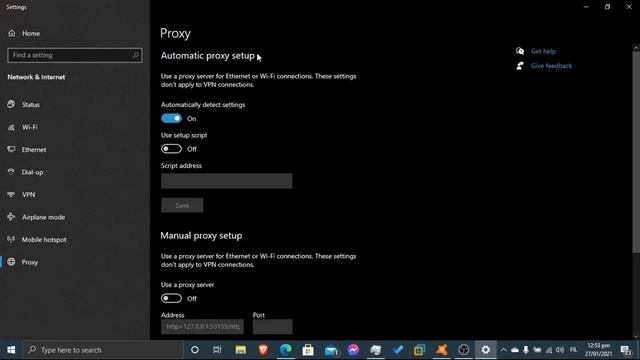Click the Script address field
Viewport: 640px width, 360px height.
(227, 181)
